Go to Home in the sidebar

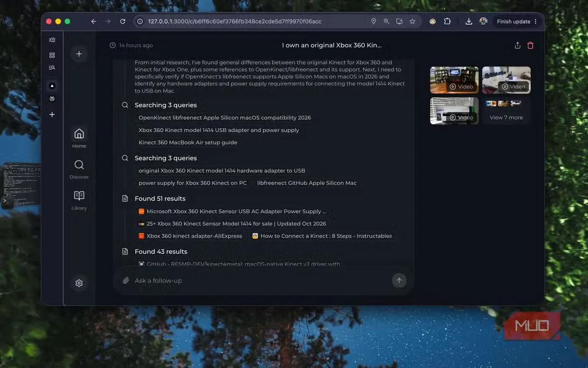[79, 138]
